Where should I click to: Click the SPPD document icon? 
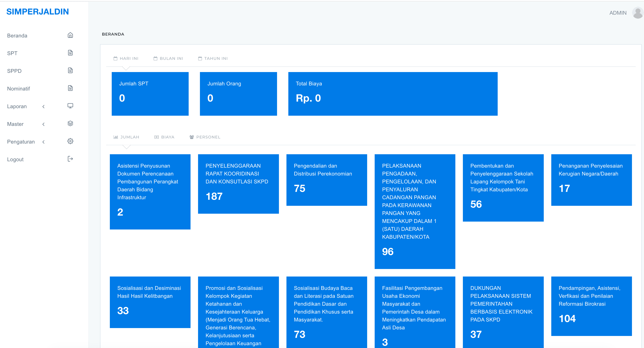tap(70, 71)
